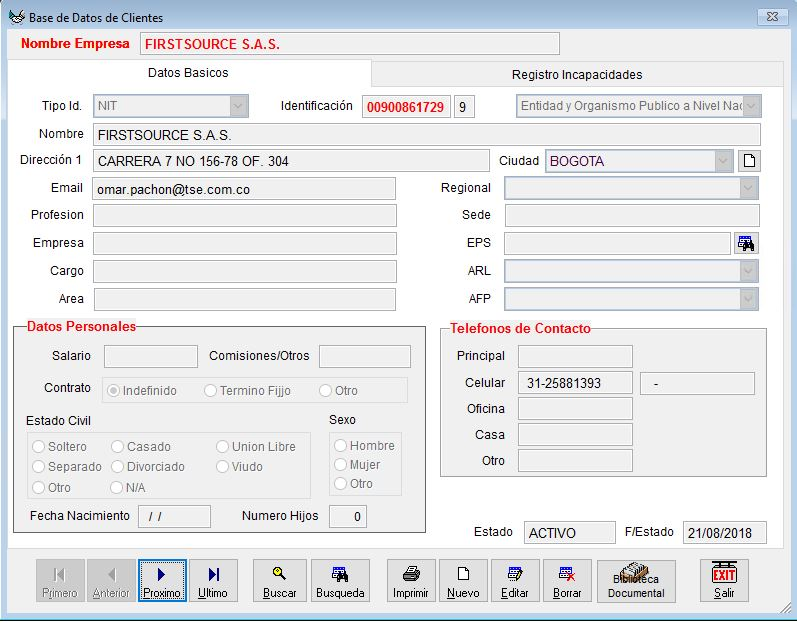Edit the record with Editar

coord(515,581)
